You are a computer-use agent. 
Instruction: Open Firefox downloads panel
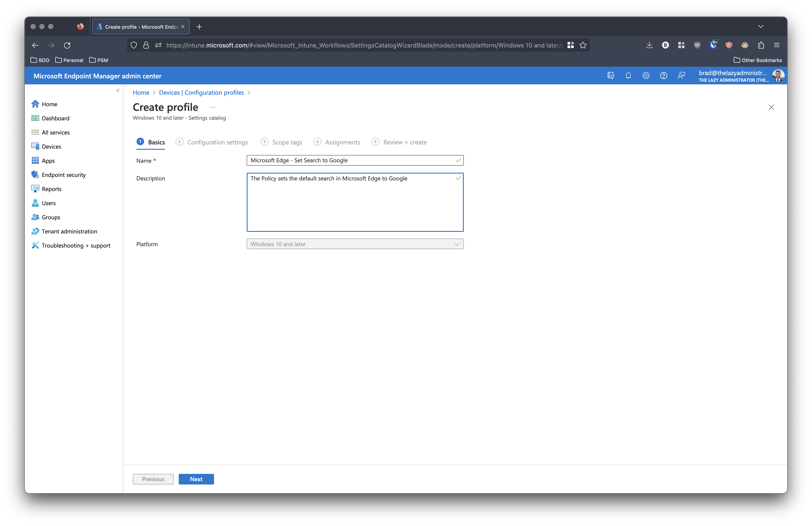[649, 45]
